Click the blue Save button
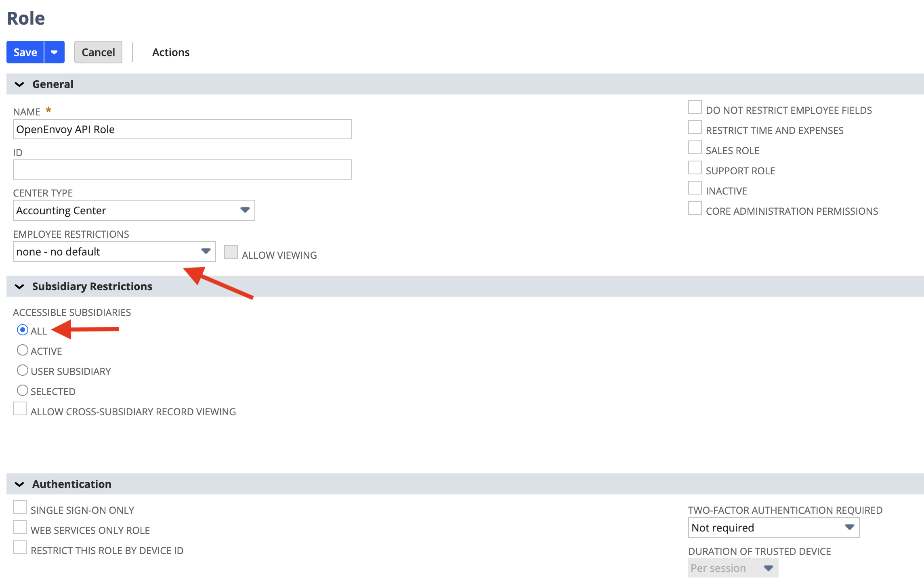Viewport: 924px width, 586px height. [25, 52]
